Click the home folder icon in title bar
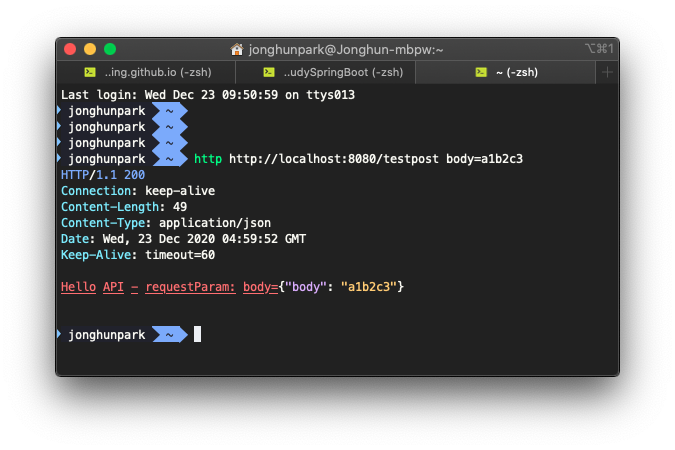 point(237,49)
